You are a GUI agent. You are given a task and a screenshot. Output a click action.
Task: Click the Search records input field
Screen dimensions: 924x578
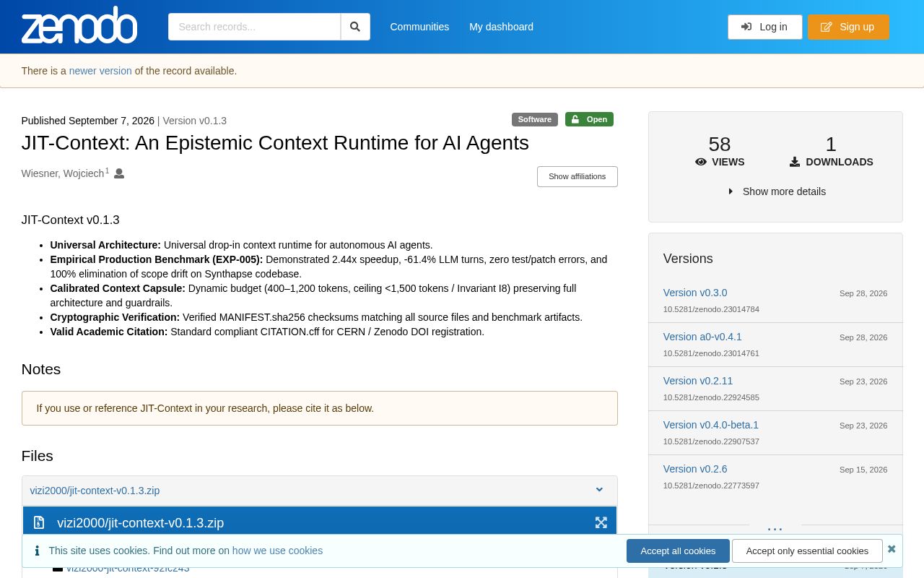click(254, 27)
